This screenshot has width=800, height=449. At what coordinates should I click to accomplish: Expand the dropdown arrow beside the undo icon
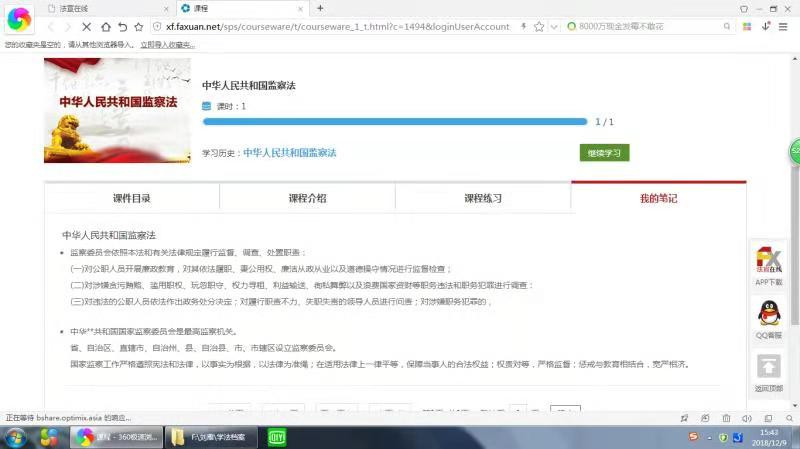tap(131, 26)
